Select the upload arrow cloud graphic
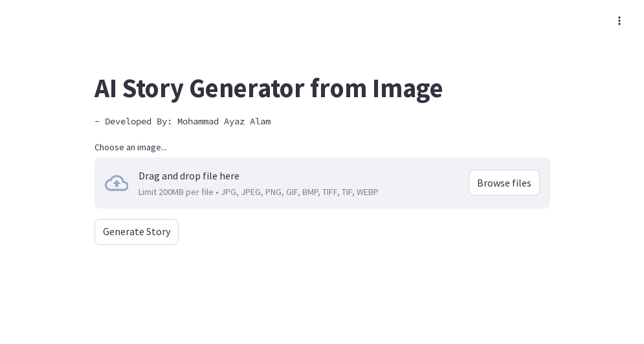This screenshot has height=344, width=644. pyautogui.click(x=117, y=183)
